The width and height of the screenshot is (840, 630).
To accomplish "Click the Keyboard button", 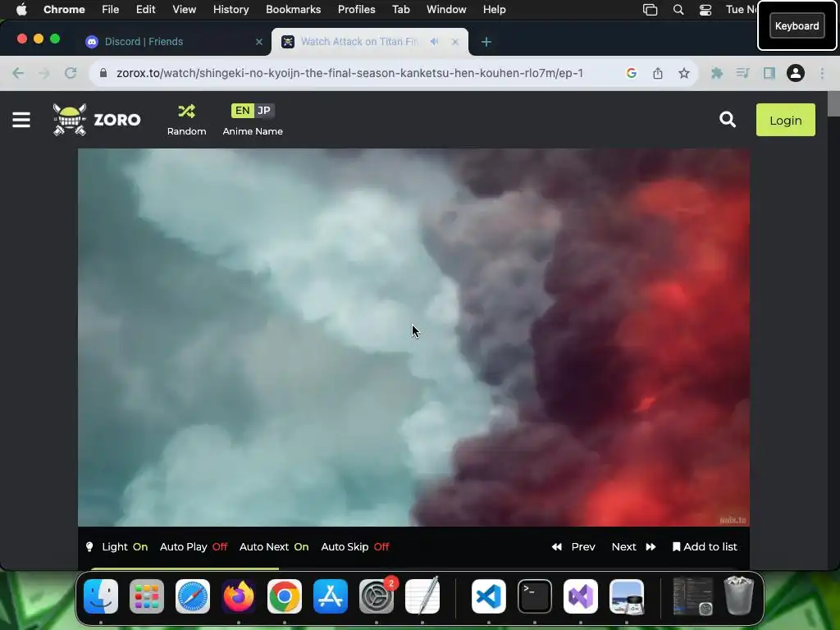I will point(797,25).
